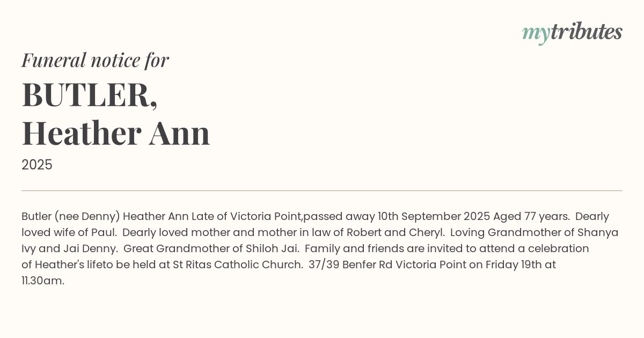The width and height of the screenshot is (644, 338).
Task: Click the year 2025 under the name
Action: coord(37,165)
